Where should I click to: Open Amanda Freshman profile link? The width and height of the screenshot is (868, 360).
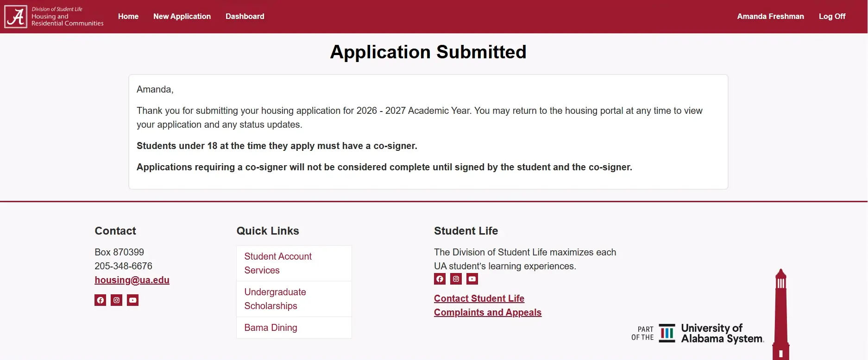770,17
